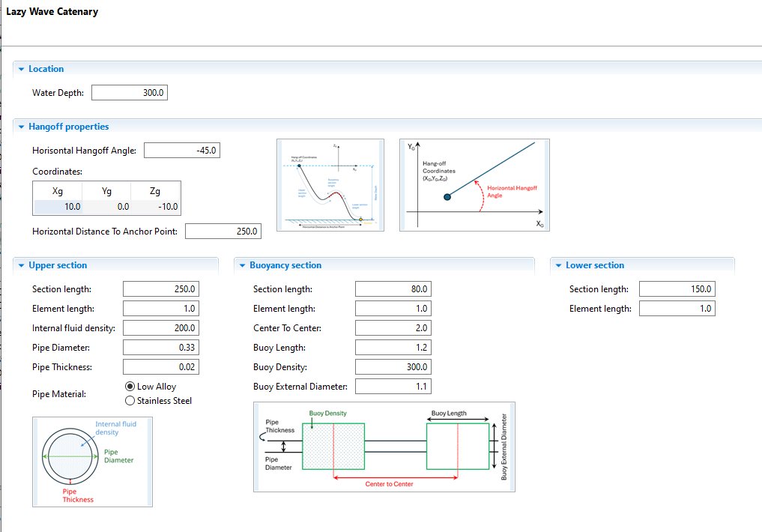
Task: Click the Buoy Density input field
Action: click(x=393, y=367)
